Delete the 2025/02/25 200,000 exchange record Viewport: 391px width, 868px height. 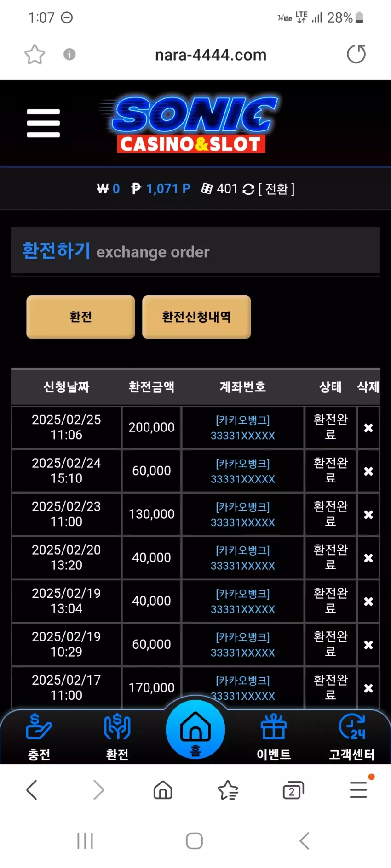[x=368, y=428]
